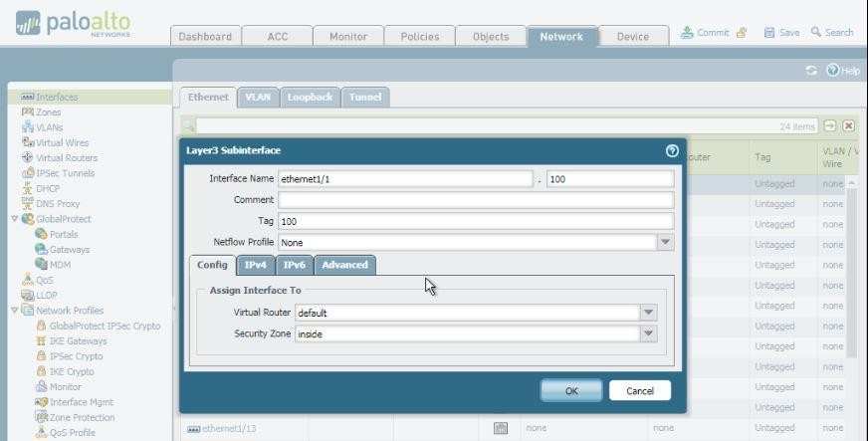
Task: Click the Cancel button
Action: (639, 391)
